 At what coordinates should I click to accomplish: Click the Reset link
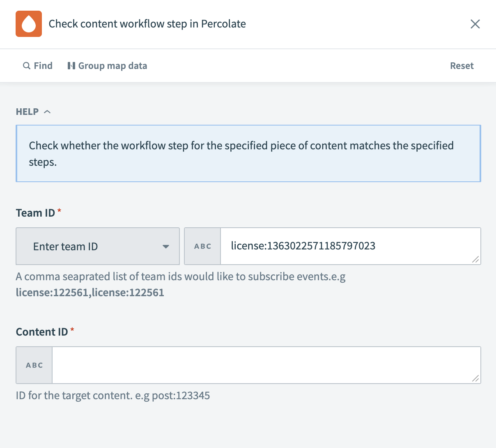[x=462, y=66]
